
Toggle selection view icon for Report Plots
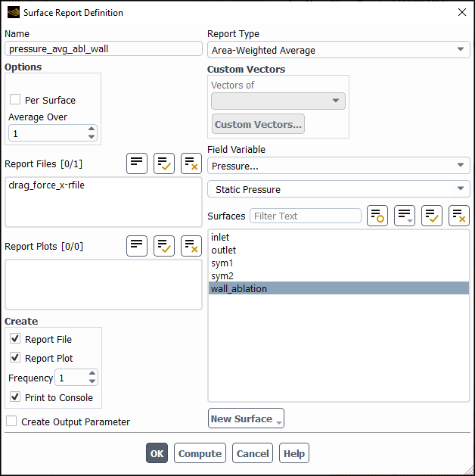tap(137, 246)
